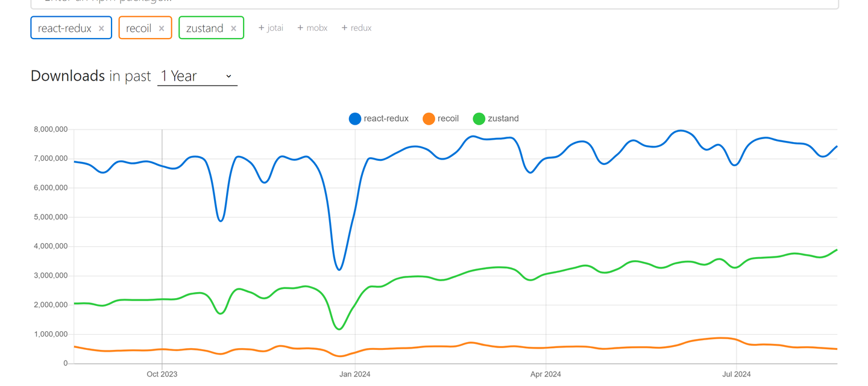Toggle zustand legend green circle
The image size is (868, 386).
[479, 119]
